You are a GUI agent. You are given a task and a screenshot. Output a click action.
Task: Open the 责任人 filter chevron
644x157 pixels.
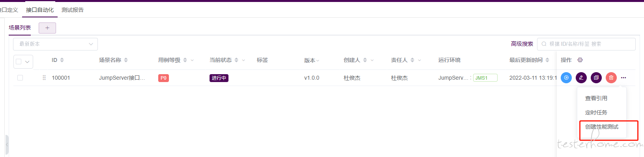point(419,60)
